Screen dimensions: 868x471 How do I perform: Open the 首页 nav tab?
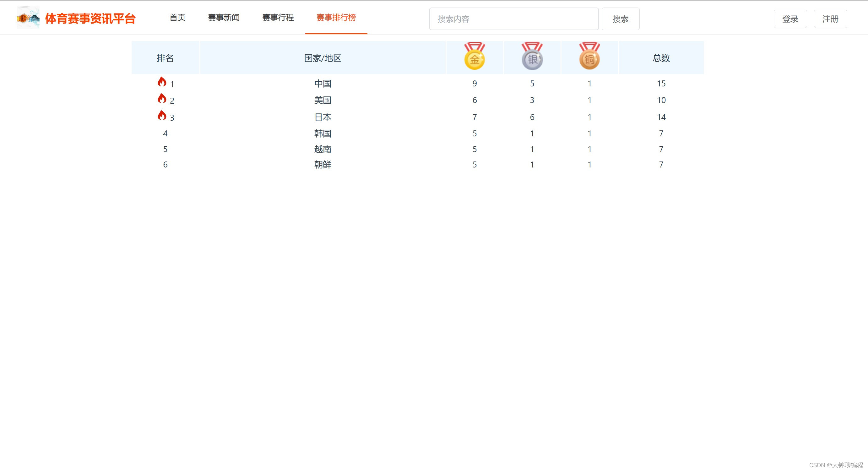(177, 18)
